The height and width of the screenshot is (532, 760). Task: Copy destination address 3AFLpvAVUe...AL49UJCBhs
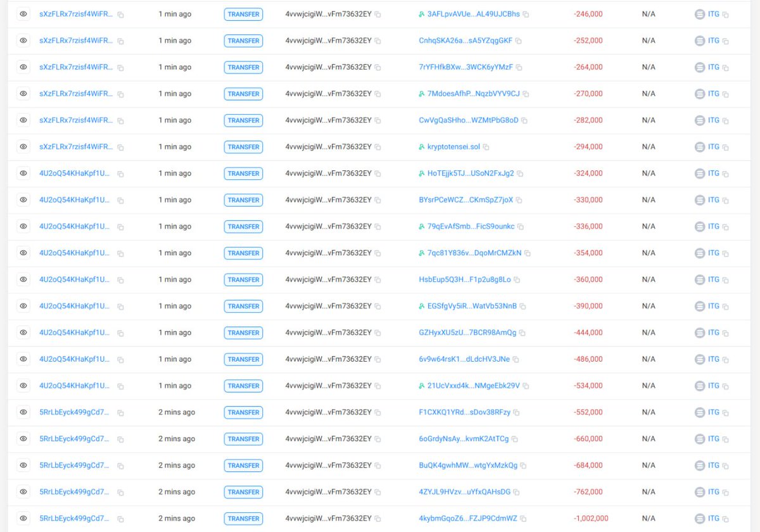coord(526,15)
